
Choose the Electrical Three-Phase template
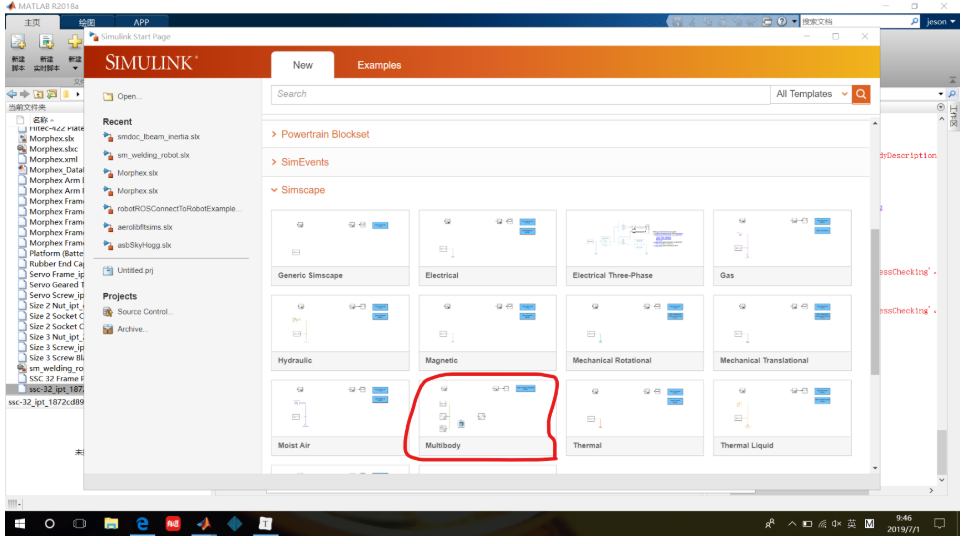click(x=635, y=247)
